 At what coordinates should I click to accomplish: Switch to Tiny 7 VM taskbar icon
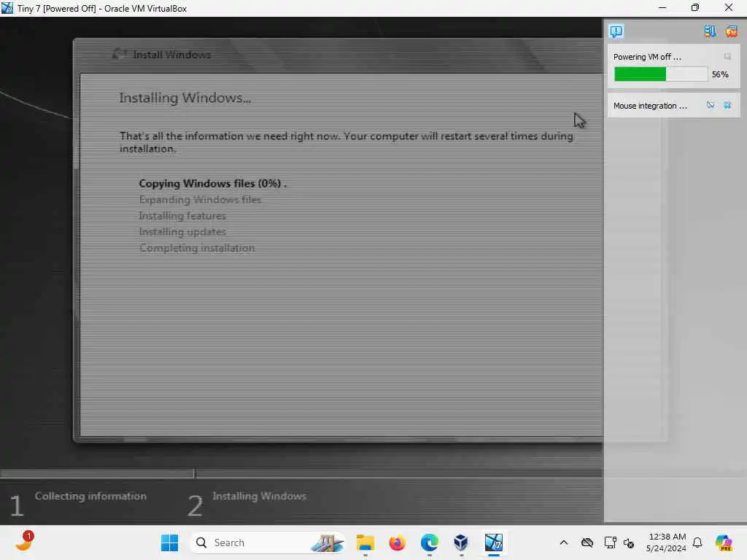(494, 542)
